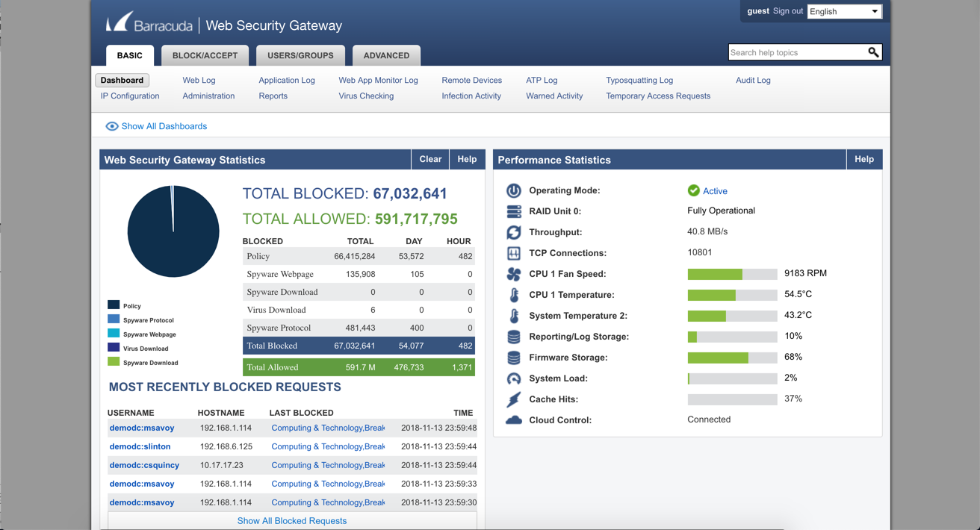Switch to the BLOCK/ACCEPT tab

coord(205,55)
